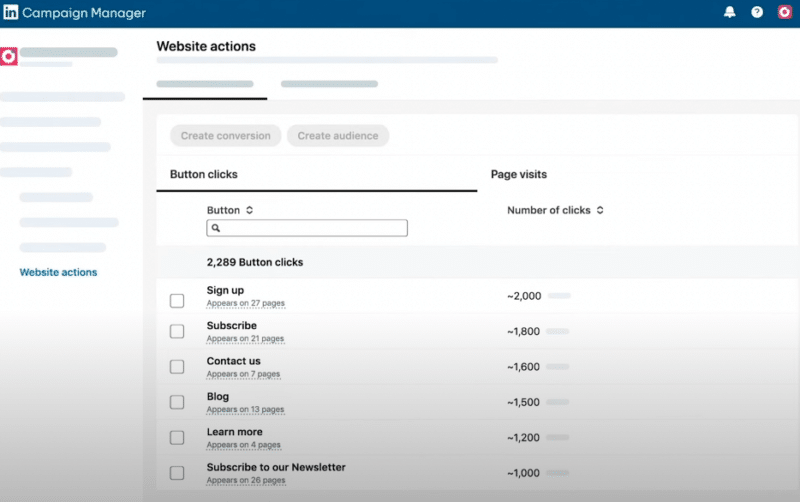Sort by Number of clicks arrows
Viewport: 800px width, 502px height.
(x=600, y=210)
